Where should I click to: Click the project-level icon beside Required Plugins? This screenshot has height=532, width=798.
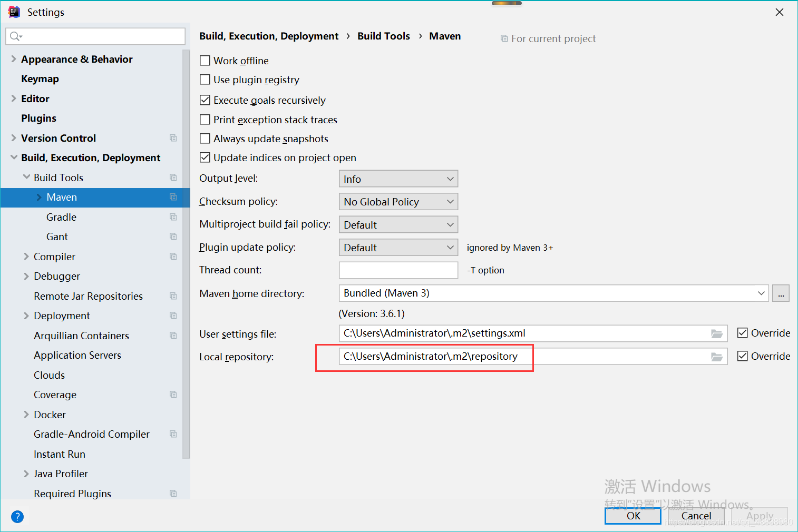[x=173, y=494]
